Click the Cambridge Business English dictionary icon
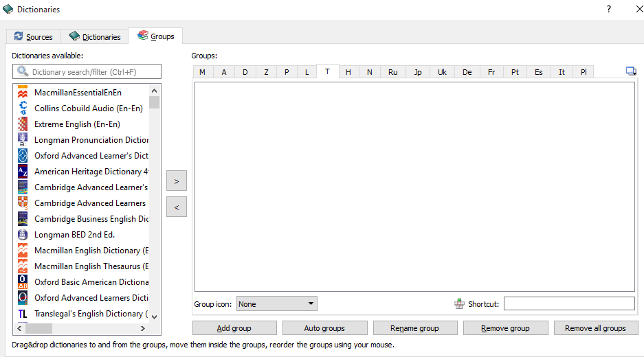Viewport: 644px width, 357px height. [x=23, y=219]
